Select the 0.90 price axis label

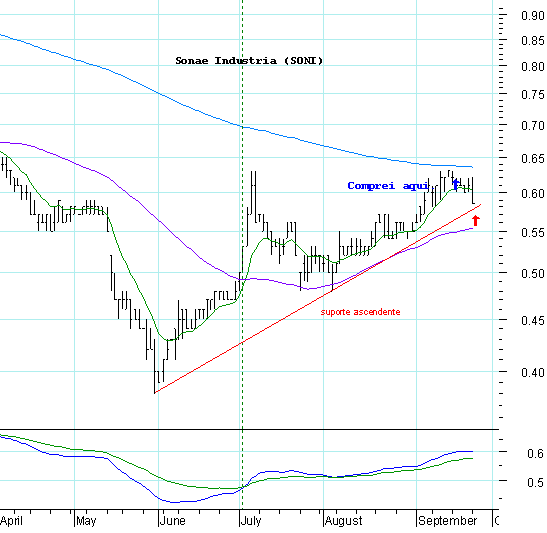coord(533,16)
